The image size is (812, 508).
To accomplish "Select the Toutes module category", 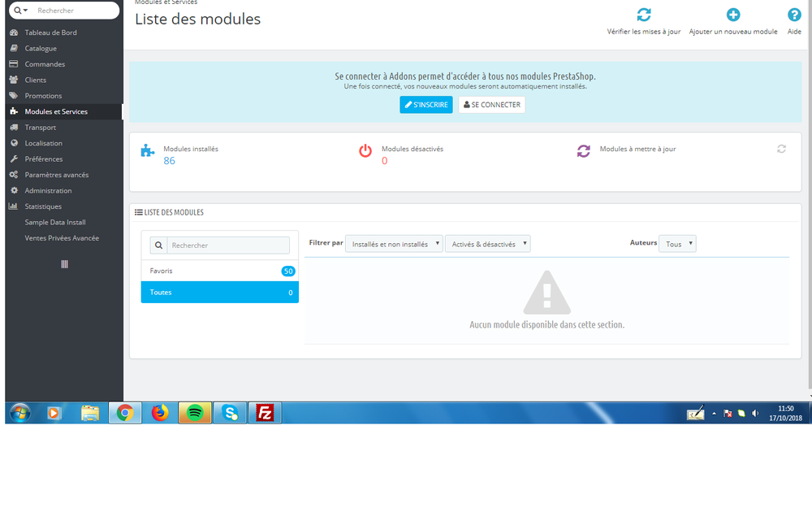I will (219, 293).
